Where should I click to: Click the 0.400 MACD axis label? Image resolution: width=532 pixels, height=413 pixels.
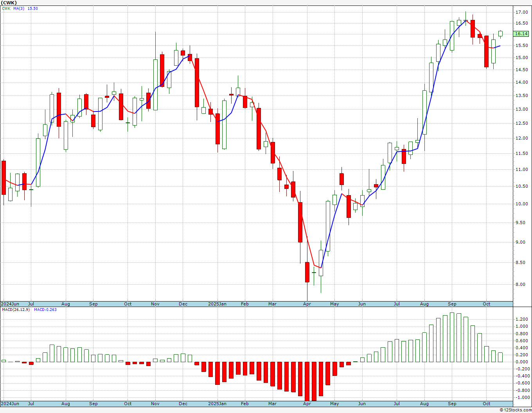[x=521, y=348]
